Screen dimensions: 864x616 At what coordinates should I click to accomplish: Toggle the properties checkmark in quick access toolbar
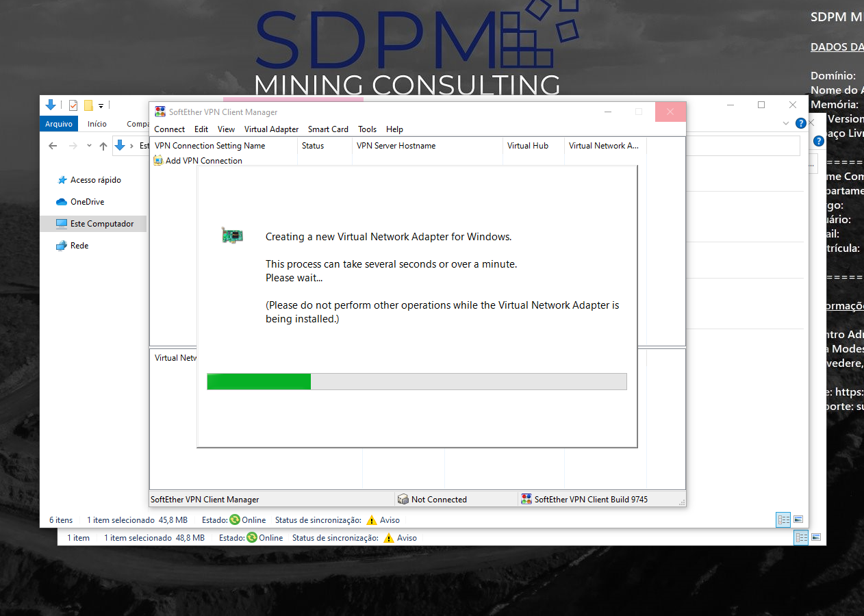(73, 105)
